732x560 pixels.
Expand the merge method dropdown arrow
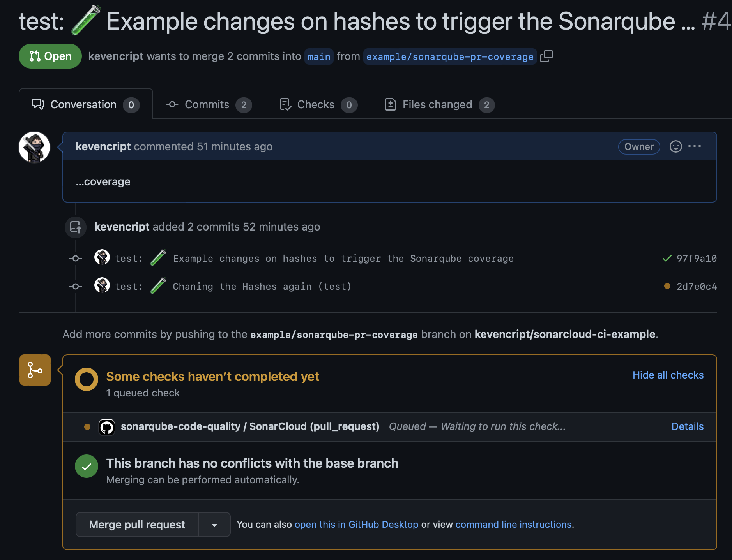click(214, 525)
